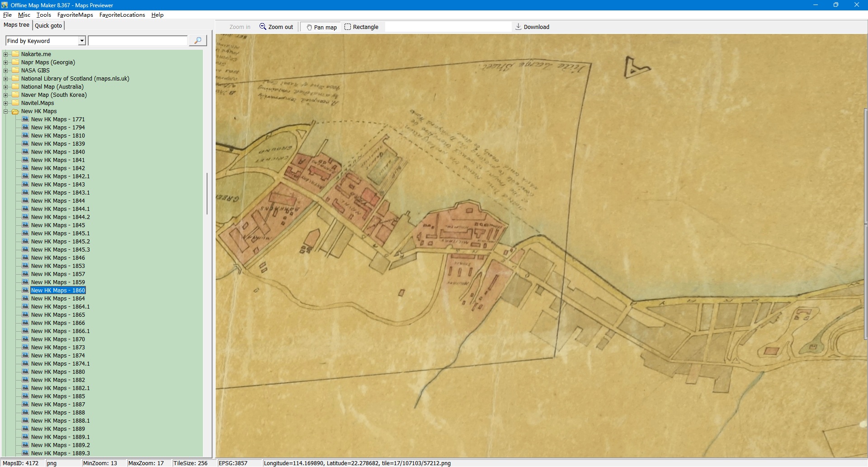Click the Nakarte.me folder icon
Image resolution: width=868 pixels, height=467 pixels.
click(15, 54)
